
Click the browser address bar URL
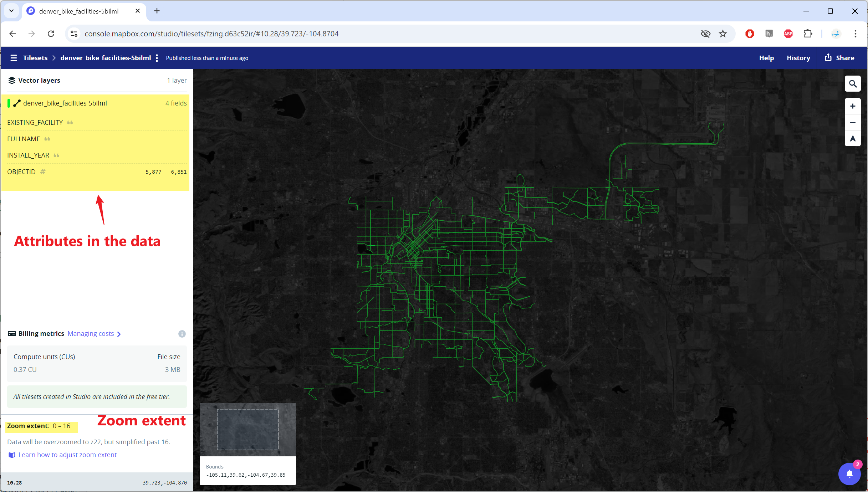(x=211, y=34)
